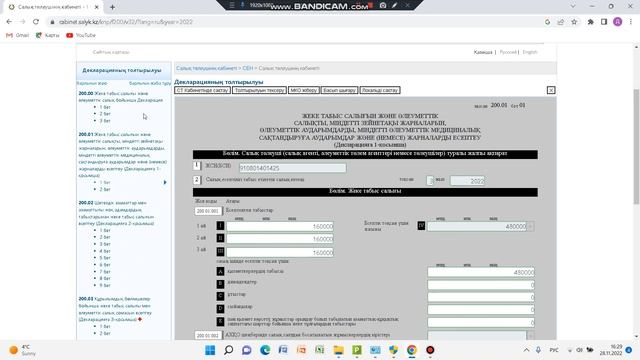640x360 pixels.
Task: Open Microsoft Edge from the taskbar
Action: [265, 350]
